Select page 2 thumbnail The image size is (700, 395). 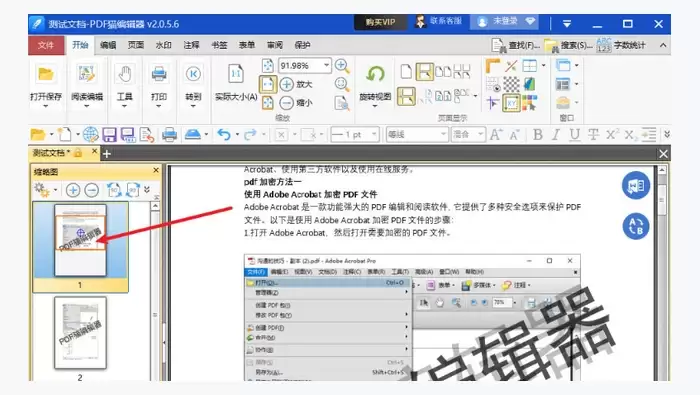[80, 333]
